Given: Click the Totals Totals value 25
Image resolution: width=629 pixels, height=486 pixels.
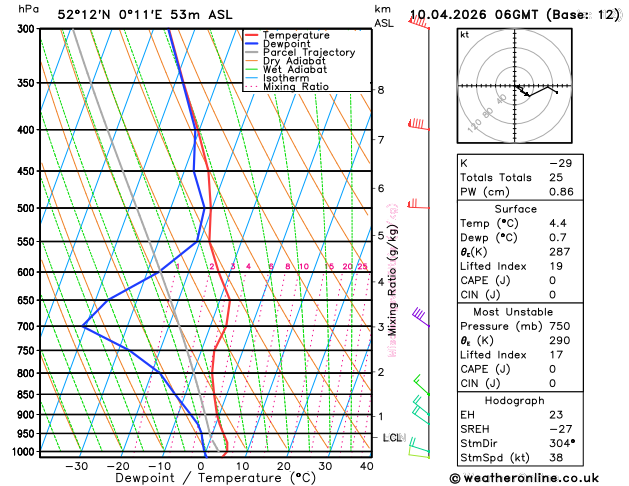Looking at the screenshot, I should [556, 178].
